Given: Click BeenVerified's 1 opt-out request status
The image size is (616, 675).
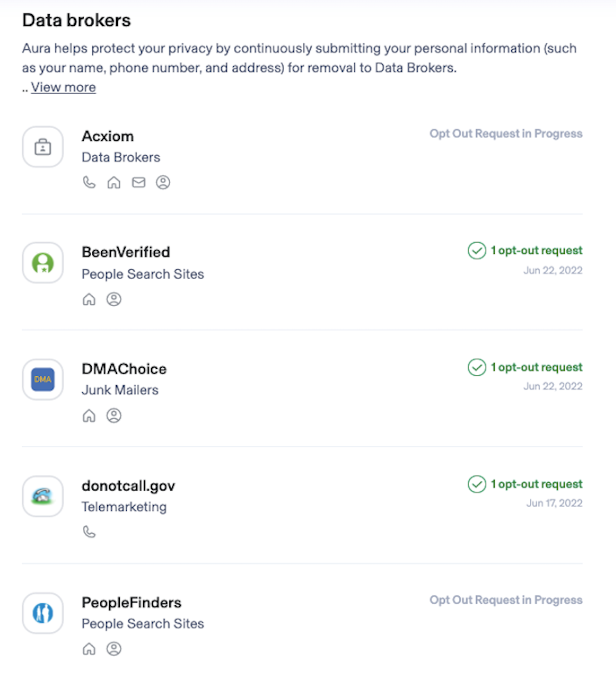Looking at the screenshot, I should tap(536, 250).
